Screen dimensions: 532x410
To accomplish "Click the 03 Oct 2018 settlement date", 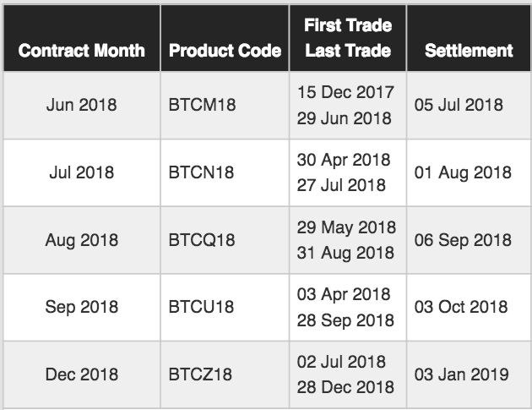I will pyautogui.click(x=461, y=307).
